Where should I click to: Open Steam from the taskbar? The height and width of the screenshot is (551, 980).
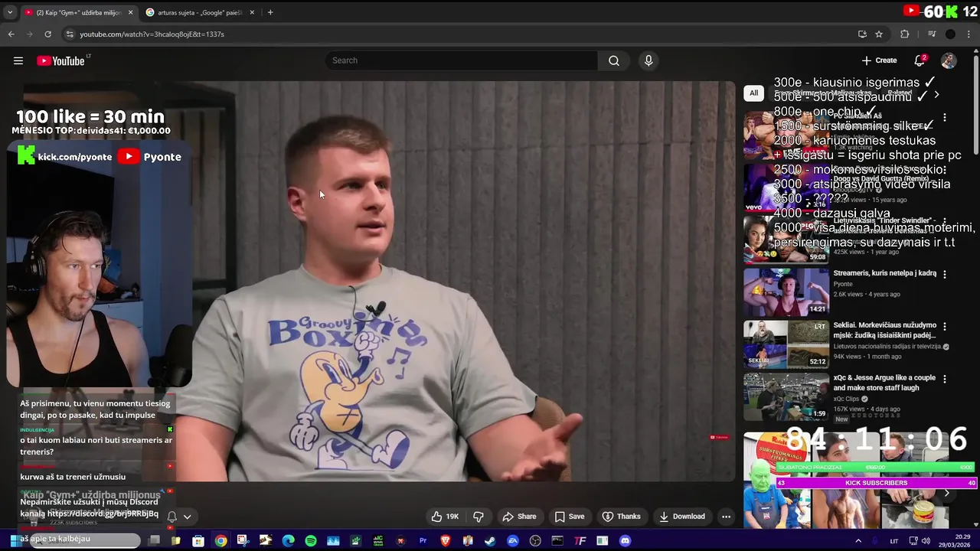pyautogui.click(x=490, y=541)
